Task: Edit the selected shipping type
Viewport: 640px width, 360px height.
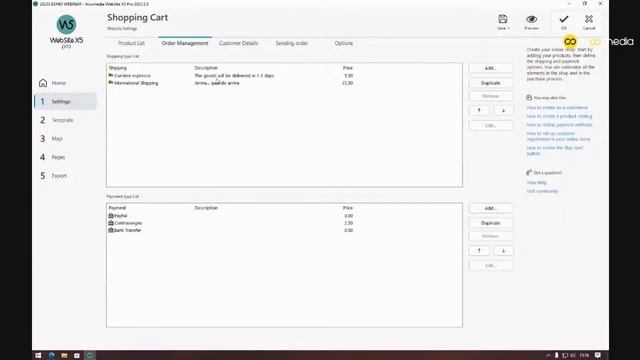Action: click(x=491, y=126)
